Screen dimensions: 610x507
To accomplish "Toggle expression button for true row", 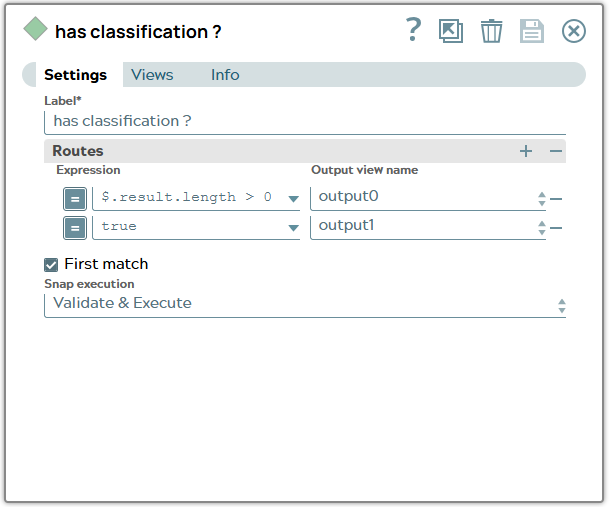I will click(x=75, y=228).
